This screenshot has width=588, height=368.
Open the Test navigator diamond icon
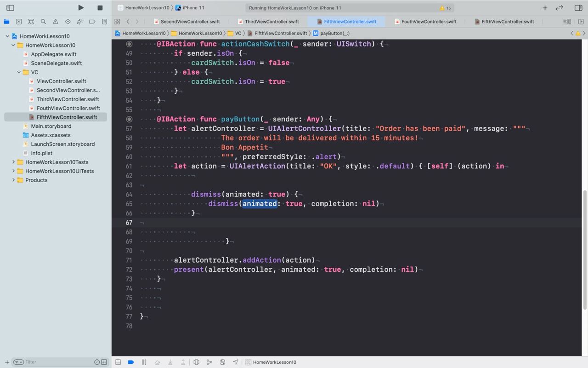tap(68, 22)
